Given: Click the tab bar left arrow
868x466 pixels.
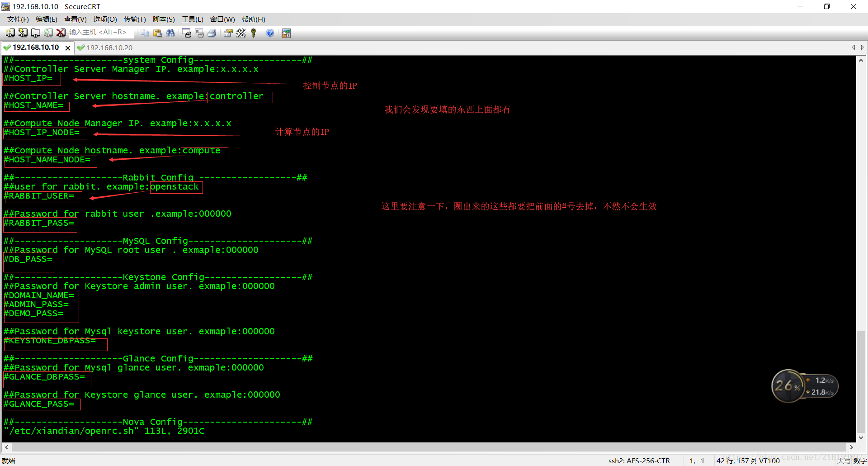Looking at the screenshot, I should point(854,48).
